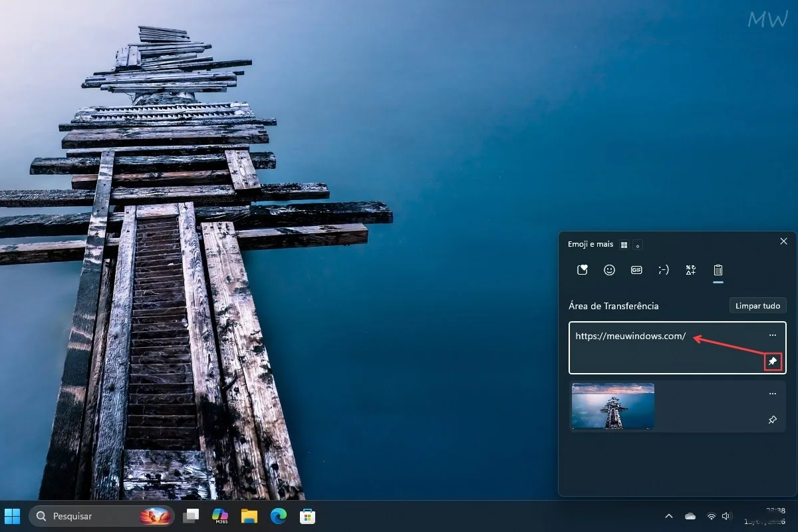Open OneDrive cloud tray icon
Screen dimensions: 798x532
(x=690, y=516)
